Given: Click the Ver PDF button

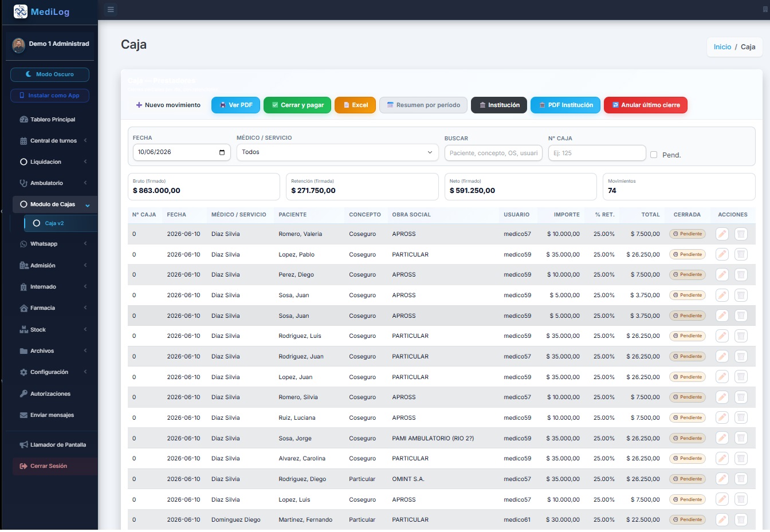Looking at the screenshot, I should tap(235, 105).
